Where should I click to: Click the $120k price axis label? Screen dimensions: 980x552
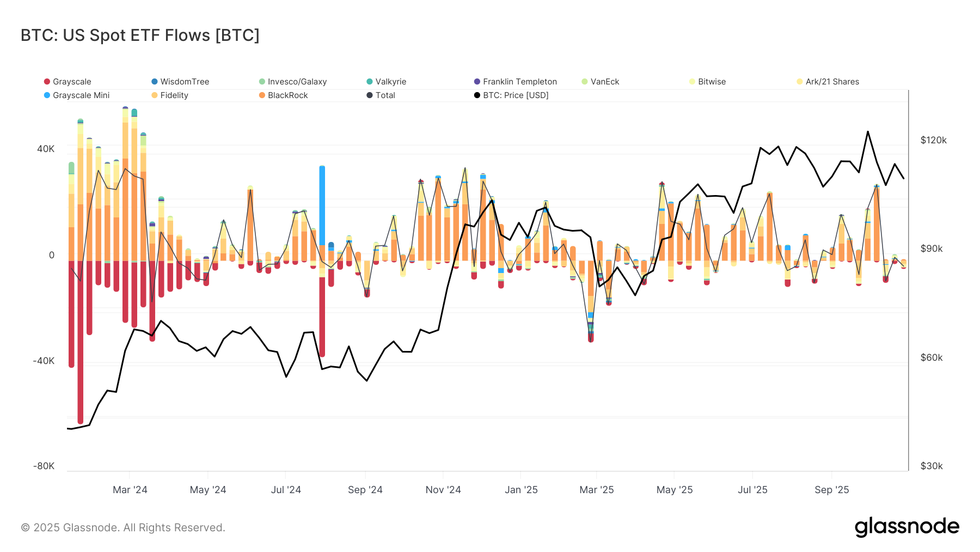pos(933,140)
